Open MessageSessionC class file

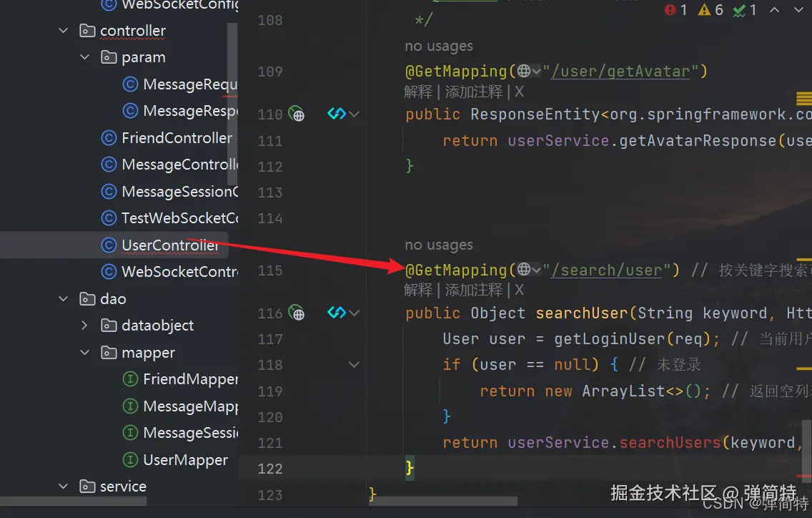(179, 191)
